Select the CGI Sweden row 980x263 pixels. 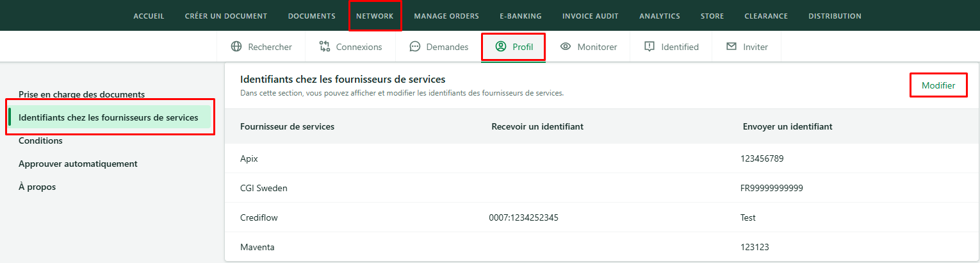(602, 188)
